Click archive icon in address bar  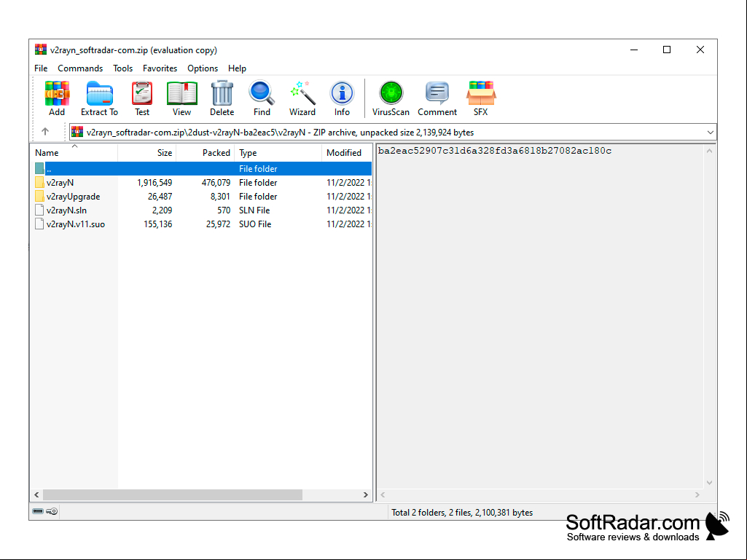tap(77, 132)
